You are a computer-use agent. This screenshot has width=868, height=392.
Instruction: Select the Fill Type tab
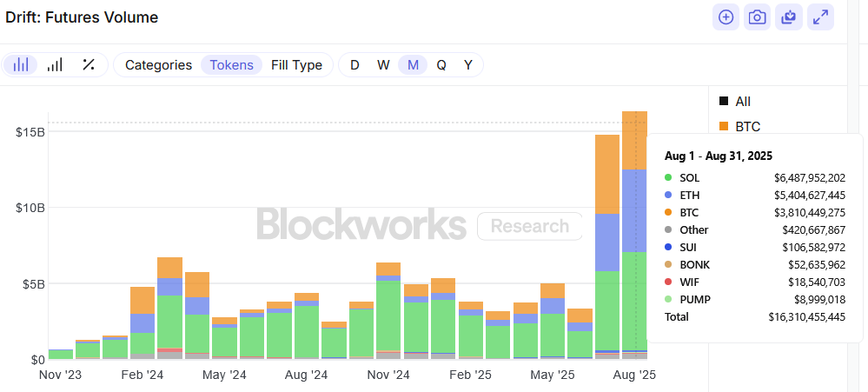point(296,65)
